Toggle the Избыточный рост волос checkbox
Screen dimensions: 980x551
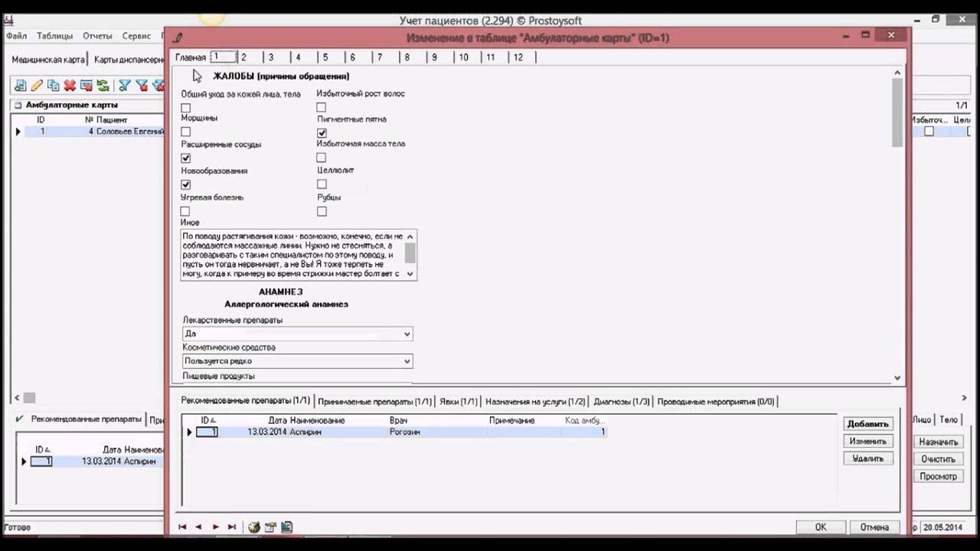pyautogui.click(x=322, y=107)
